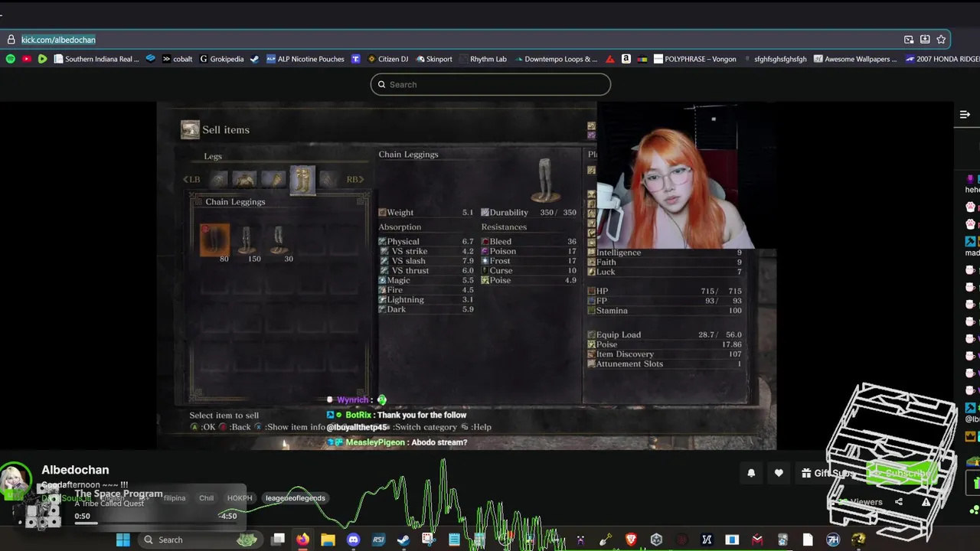Open Steam from the taskbar
Viewport: 980px width, 551px height.
[403, 540]
